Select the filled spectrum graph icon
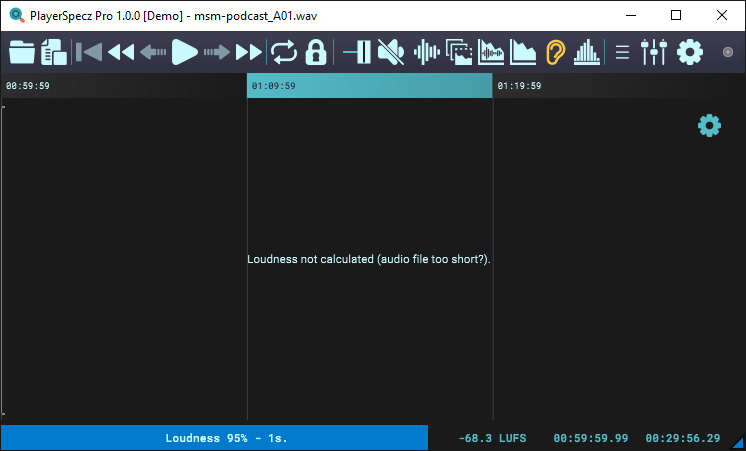Viewport: 746px width, 451px height. [x=523, y=52]
